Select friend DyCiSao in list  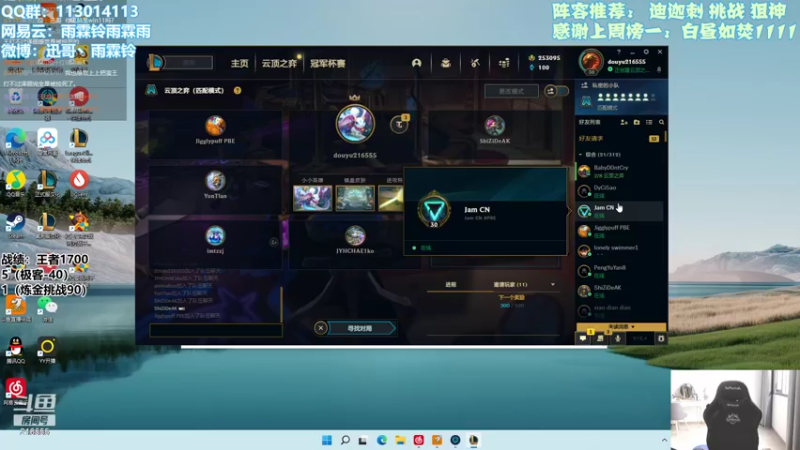(x=619, y=191)
